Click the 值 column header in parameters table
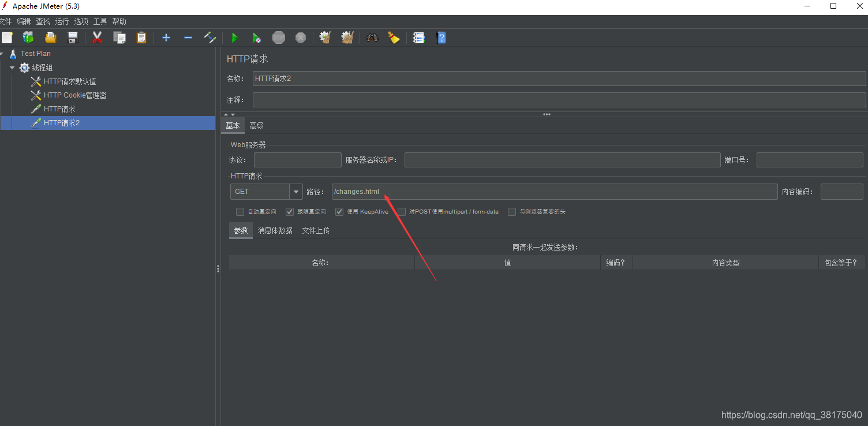Viewport: 868px width, 426px height. pos(507,263)
